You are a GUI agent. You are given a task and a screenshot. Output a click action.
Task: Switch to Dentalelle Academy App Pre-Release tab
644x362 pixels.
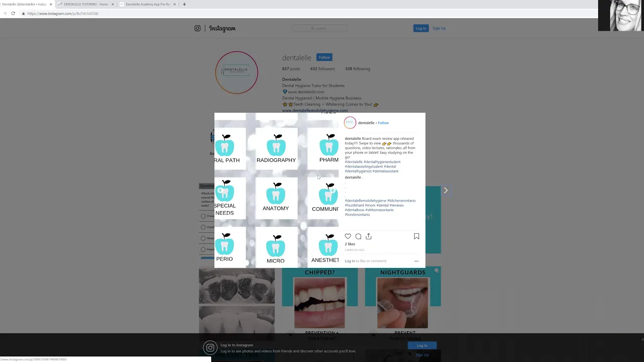(147, 4)
